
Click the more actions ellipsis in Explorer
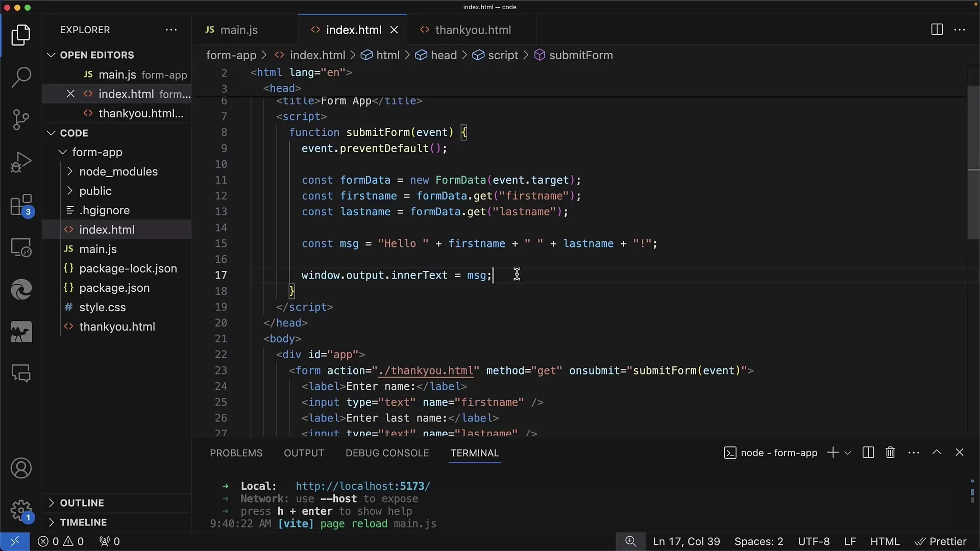[171, 29]
